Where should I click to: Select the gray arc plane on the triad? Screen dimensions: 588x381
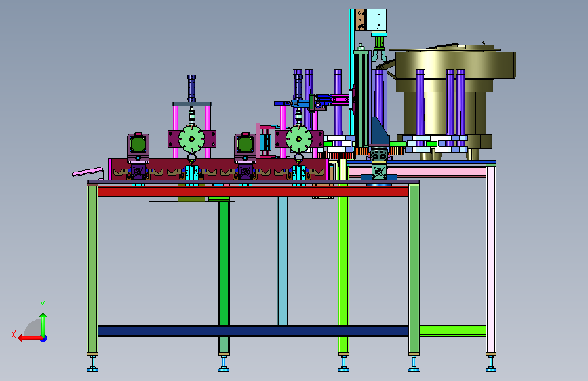34,328
